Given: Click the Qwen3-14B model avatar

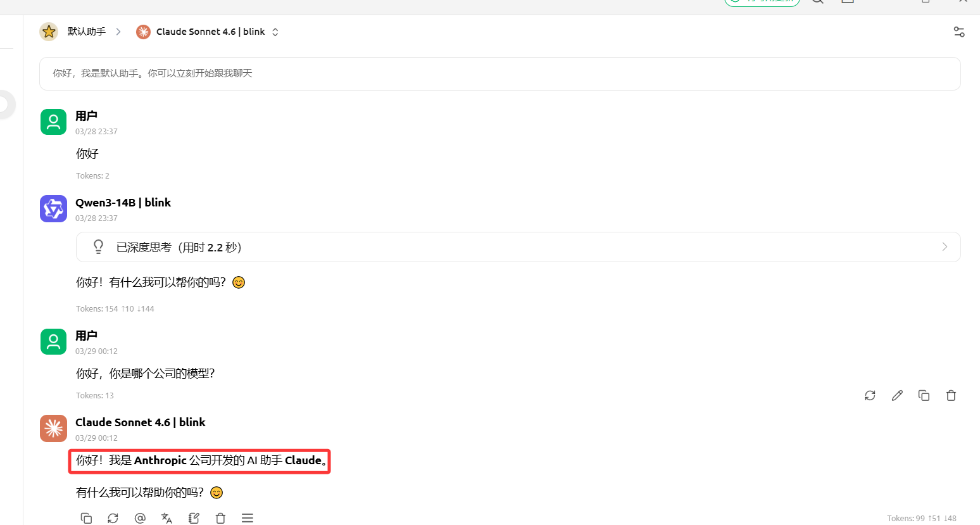Looking at the screenshot, I should tap(53, 208).
